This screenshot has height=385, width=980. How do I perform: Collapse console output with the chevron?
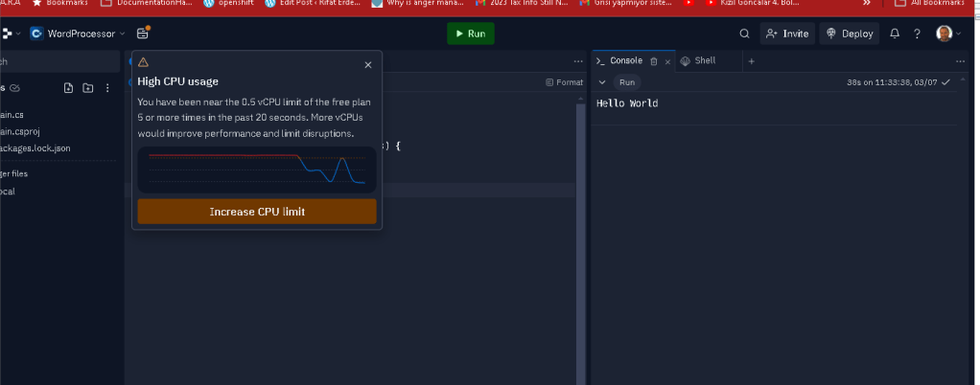click(602, 82)
